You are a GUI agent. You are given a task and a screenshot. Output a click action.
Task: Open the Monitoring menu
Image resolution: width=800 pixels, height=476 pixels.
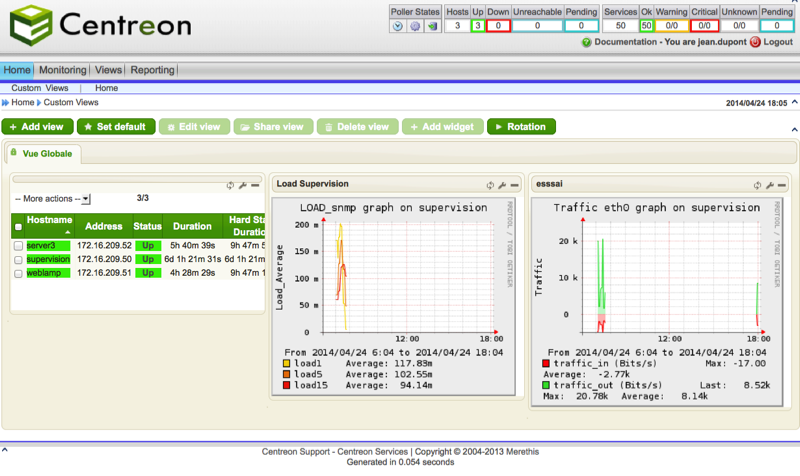pos(62,71)
